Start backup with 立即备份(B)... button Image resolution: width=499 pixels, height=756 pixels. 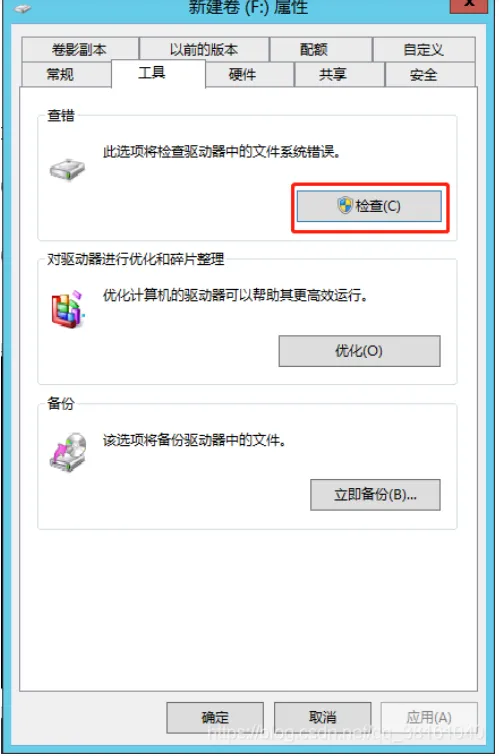point(375,495)
